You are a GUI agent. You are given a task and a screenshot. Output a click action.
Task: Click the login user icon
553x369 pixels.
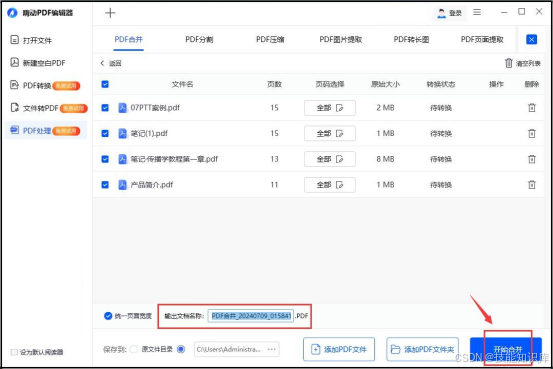tap(441, 13)
